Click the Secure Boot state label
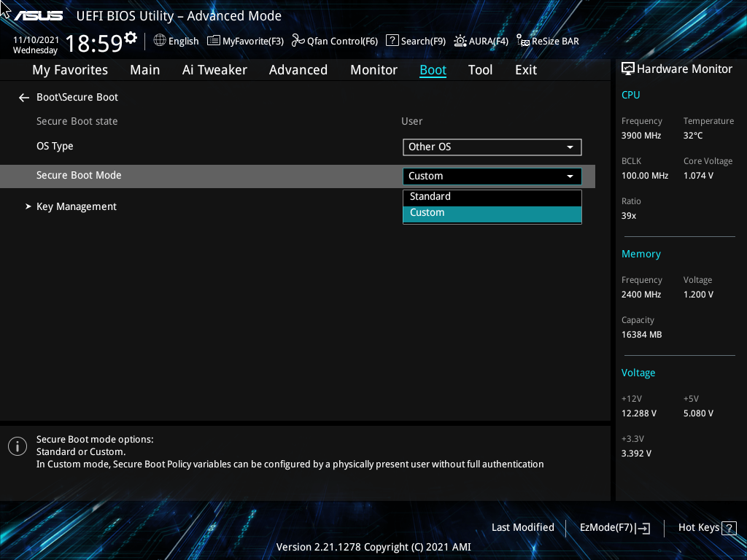This screenshot has height=560, width=747. [77, 122]
